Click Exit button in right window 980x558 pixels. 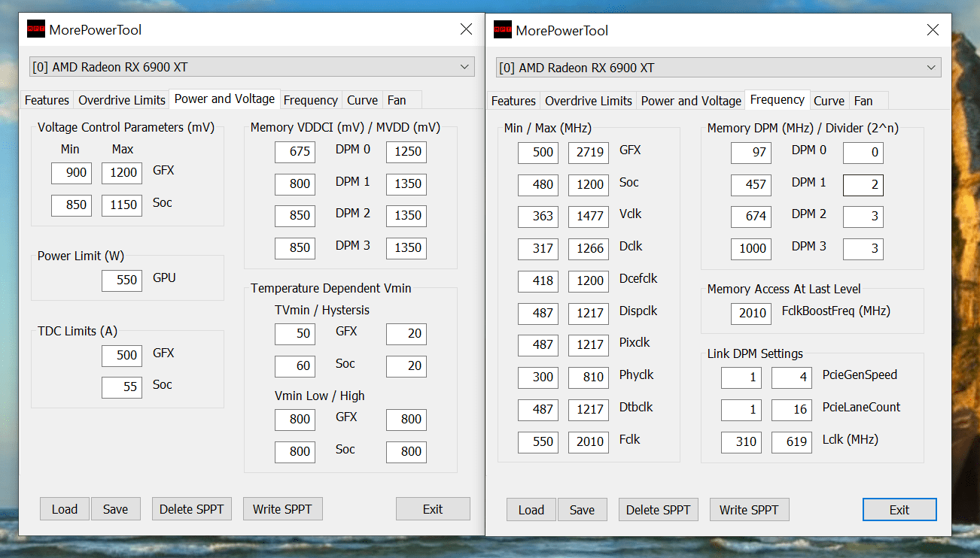click(x=899, y=510)
